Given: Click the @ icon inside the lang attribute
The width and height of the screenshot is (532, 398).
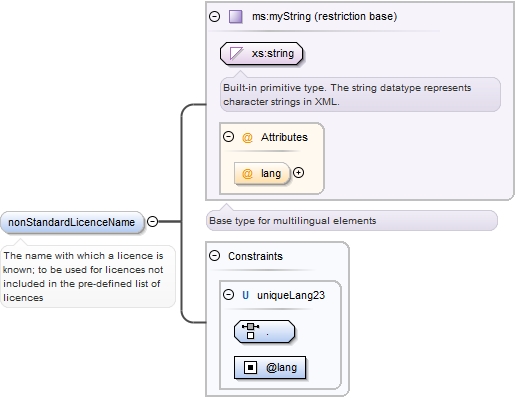Looking at the screenshot, I should 247,174.
